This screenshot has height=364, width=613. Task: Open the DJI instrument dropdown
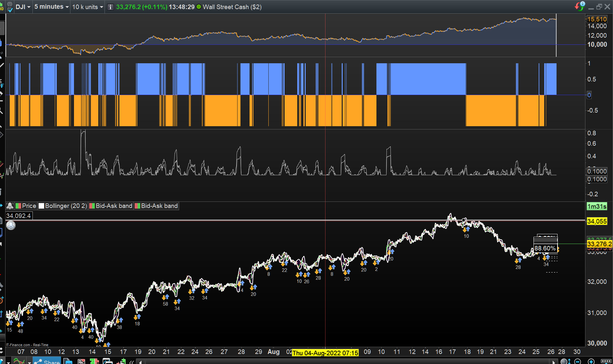point(23,7)
